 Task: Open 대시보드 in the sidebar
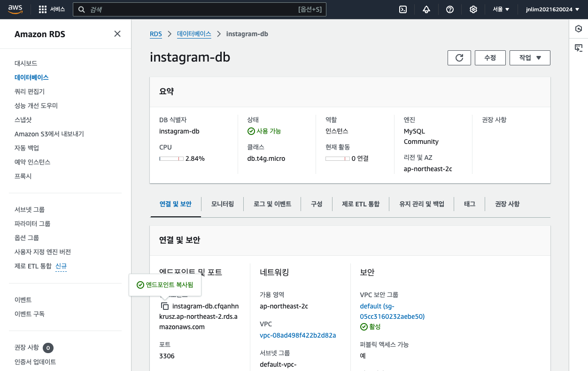(x=26, y=63)
